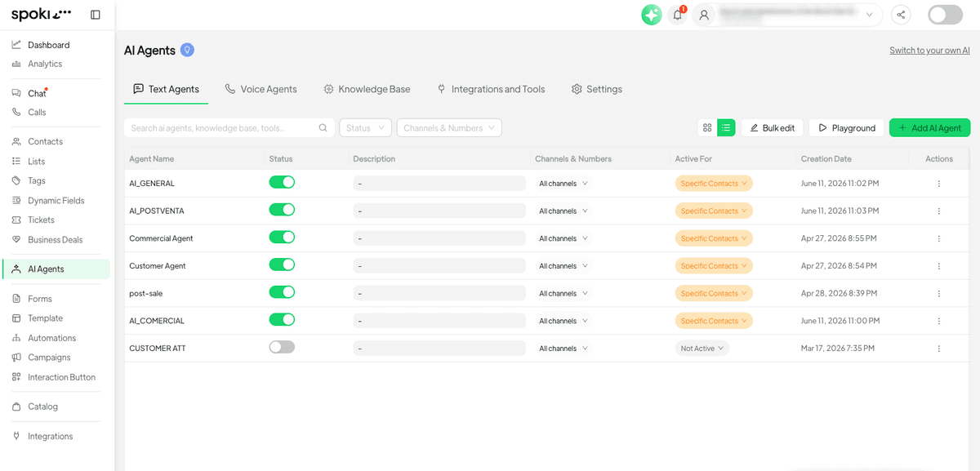This screenshot has width=980, height=471.
Task: Open actions menu for AI_POSTVENTA
Action: pyautogui.click(x=939, y=211)
